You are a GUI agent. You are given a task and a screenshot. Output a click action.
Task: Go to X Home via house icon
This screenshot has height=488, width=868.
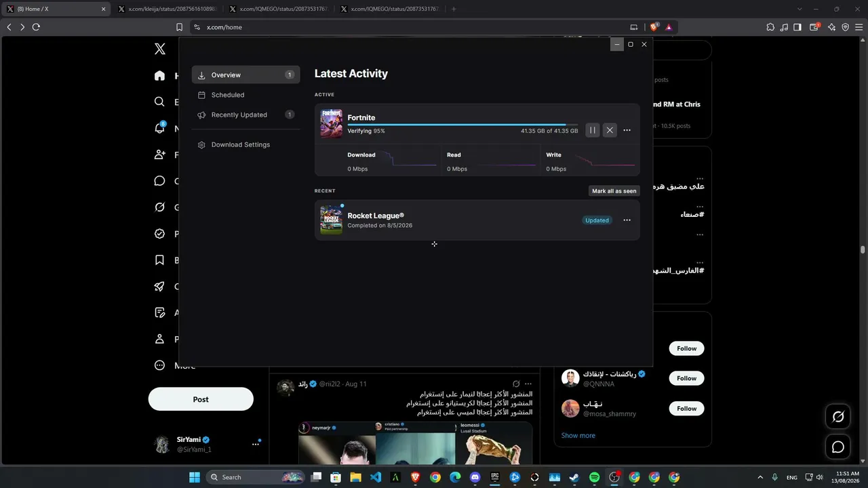pyautogui.click(x=159, y=76)
